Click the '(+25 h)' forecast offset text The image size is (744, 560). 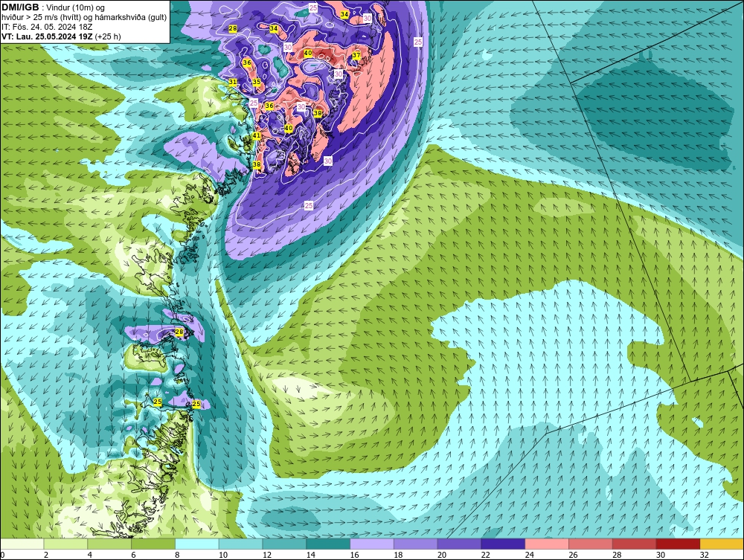coord(108,36)
